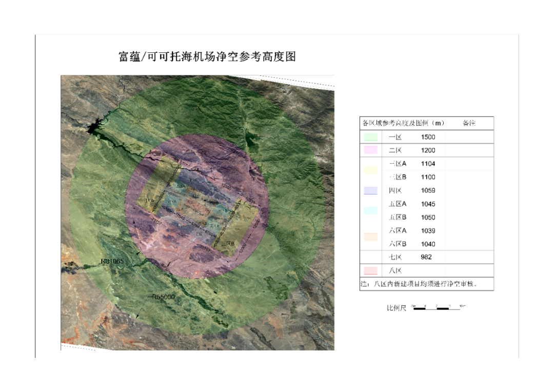Click the 备注 column header
The width and height of the screenshot is (554, 392).
coord(469,124)
